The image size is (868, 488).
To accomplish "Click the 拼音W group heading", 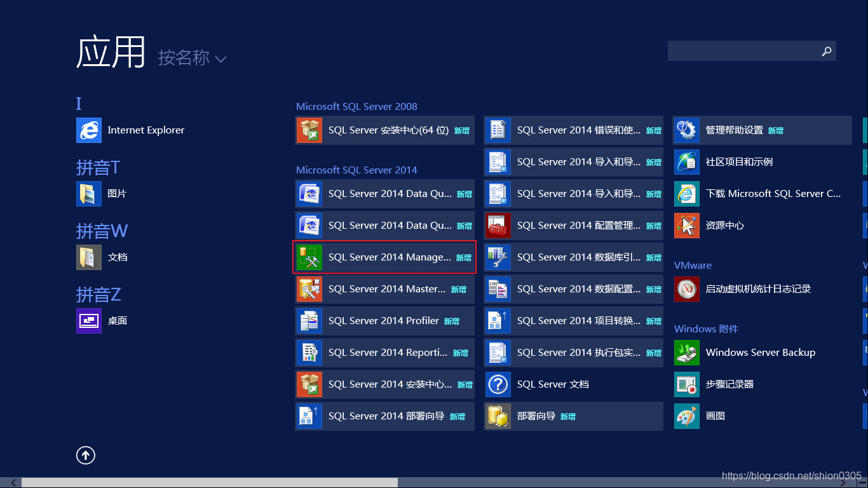I will point(102,231).
